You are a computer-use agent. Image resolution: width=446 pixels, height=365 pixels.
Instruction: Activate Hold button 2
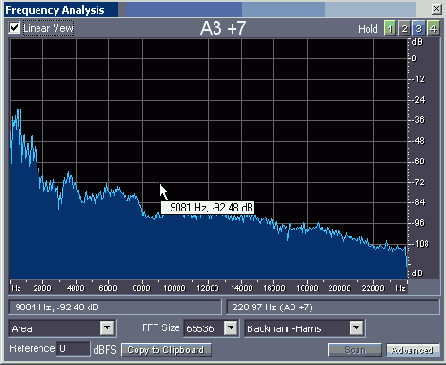[x=404, y=29]
